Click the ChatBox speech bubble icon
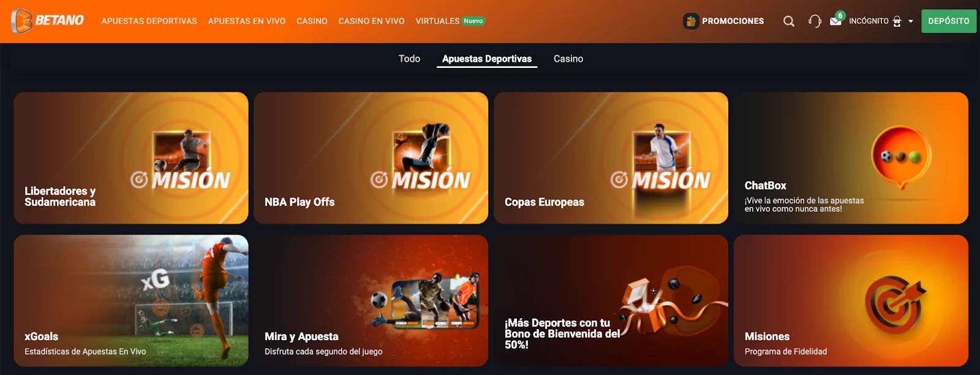This screenshot has width=980, height=375. coord(901,158)
